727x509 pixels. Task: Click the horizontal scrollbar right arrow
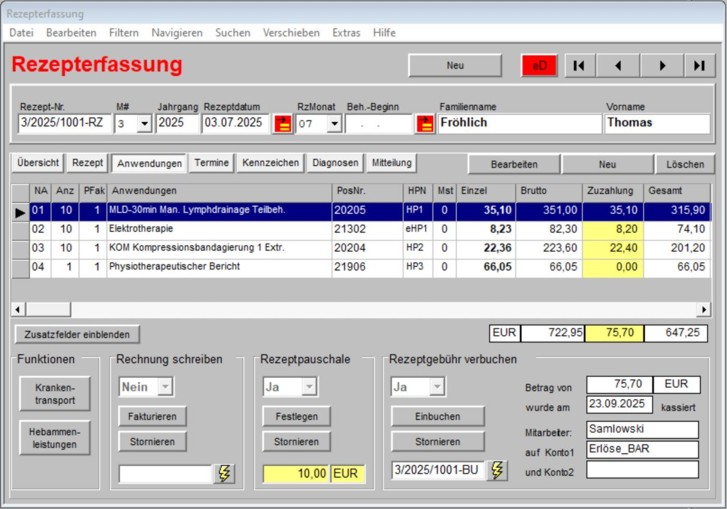pos(703,309)
